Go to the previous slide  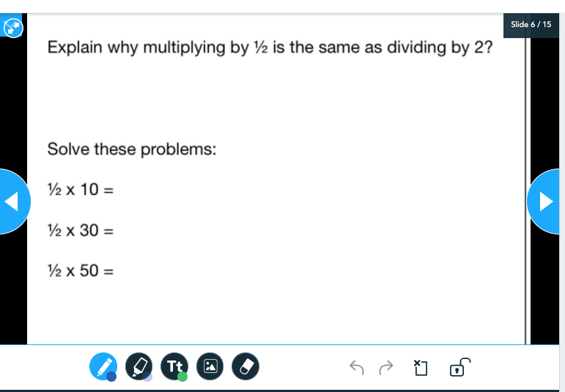point(12,201)
